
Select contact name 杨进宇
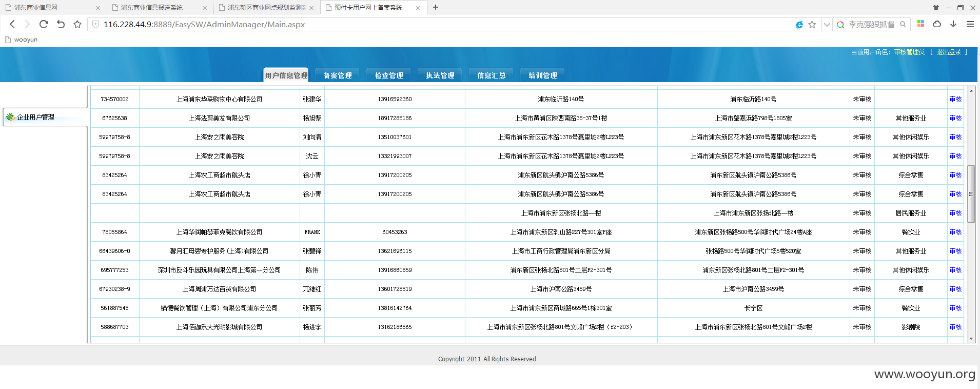pyautogui.click(x=312, y=327)
